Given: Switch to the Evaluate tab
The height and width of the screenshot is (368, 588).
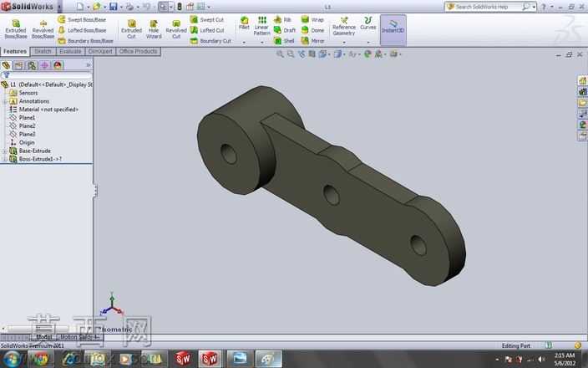Looking at the screenshot, I should (x=70, y=52).
